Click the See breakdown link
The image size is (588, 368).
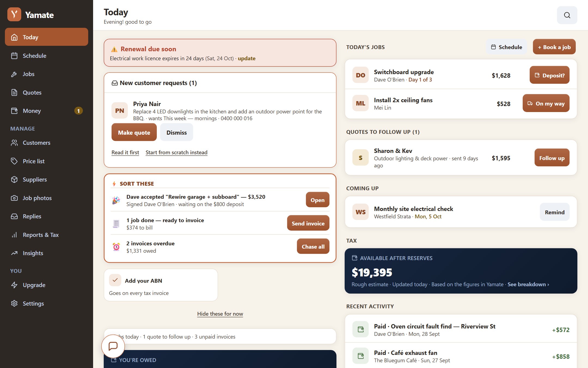528,284
